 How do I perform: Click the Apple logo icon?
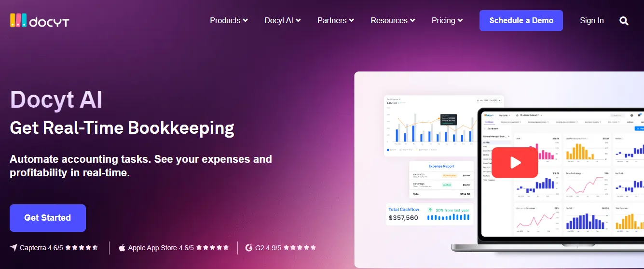[x=122, y=247]
